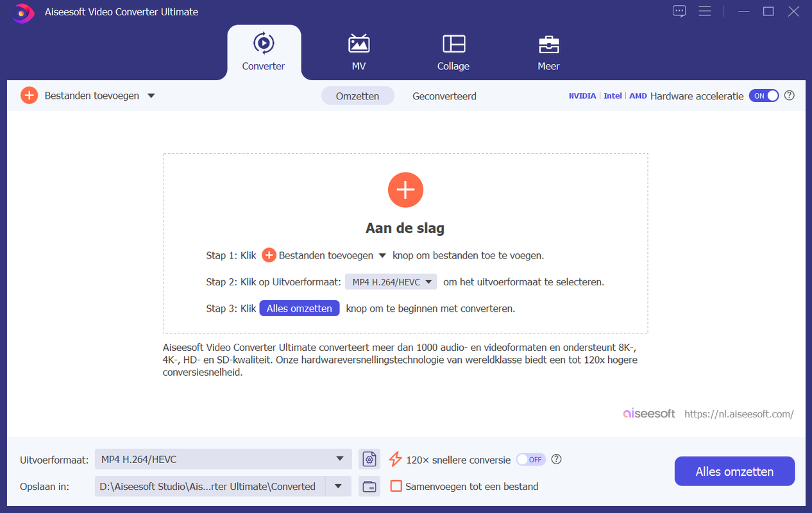812x513 pixels.
Task: Minimize the application window
Action: pos(744,12)
